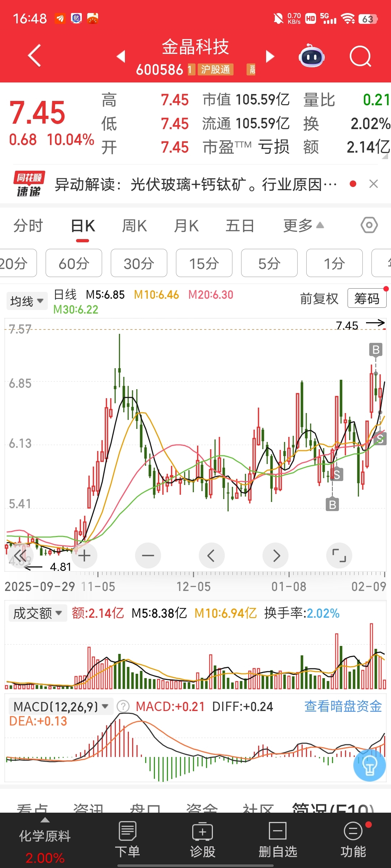Tap the 10.04% change percentage
Screen dimensions: 391x868
pos(71,140)
